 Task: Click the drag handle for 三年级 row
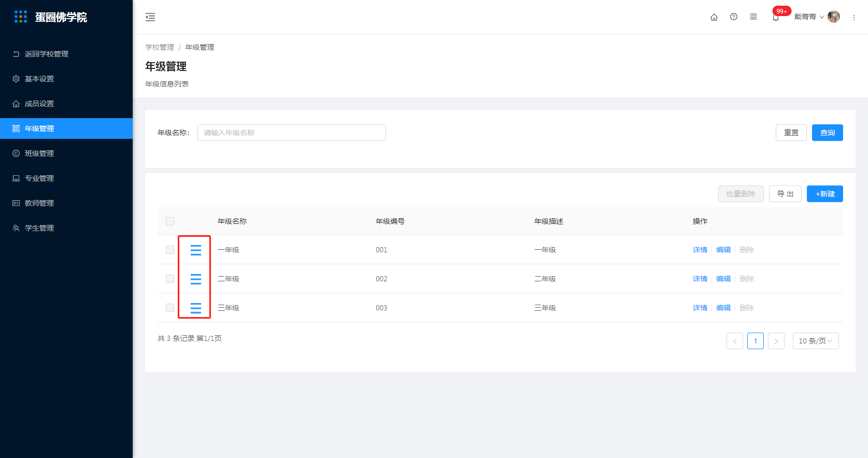coord(196,308)
